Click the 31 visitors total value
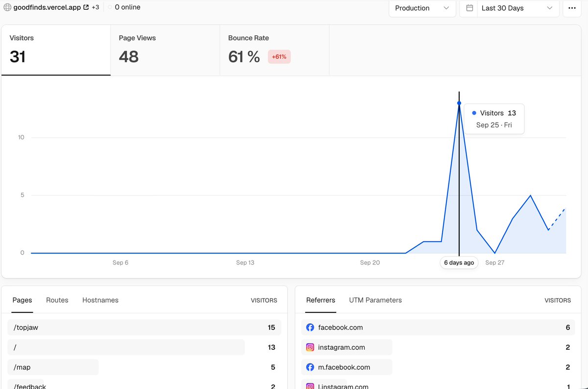This screenshot has width=588, height=389. [18, 57]
